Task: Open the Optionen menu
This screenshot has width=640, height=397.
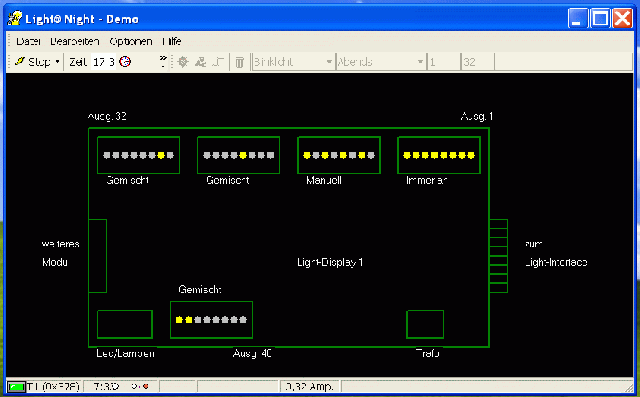Action: pos(131,41)
